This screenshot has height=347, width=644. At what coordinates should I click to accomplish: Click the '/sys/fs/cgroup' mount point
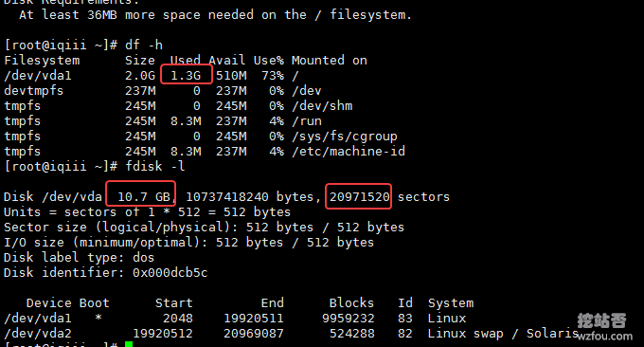pos(345,137)
